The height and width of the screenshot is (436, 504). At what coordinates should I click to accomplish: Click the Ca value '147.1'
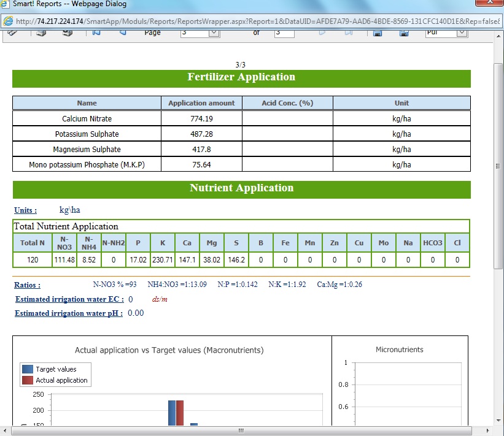pos(187,260)
